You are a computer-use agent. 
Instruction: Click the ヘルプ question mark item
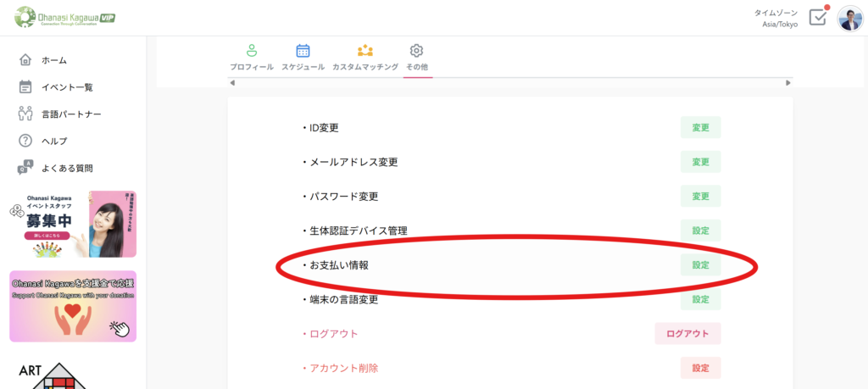tap(53, 141)
